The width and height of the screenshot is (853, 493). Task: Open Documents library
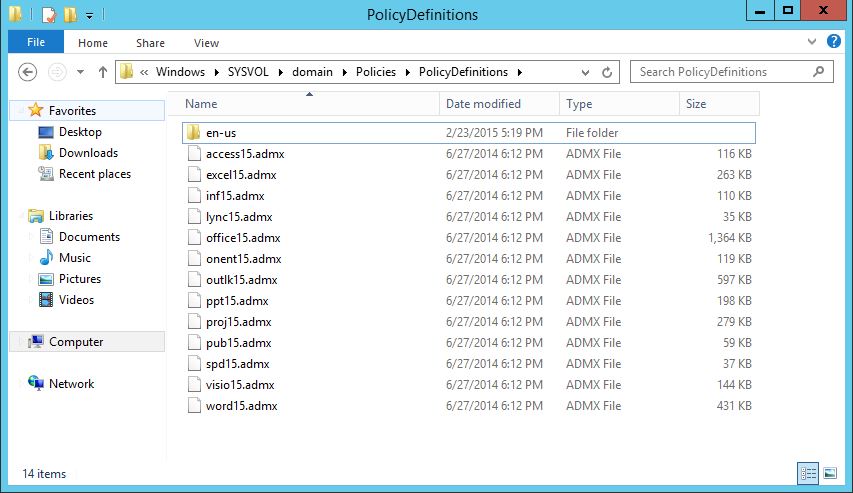click(89, 237)
